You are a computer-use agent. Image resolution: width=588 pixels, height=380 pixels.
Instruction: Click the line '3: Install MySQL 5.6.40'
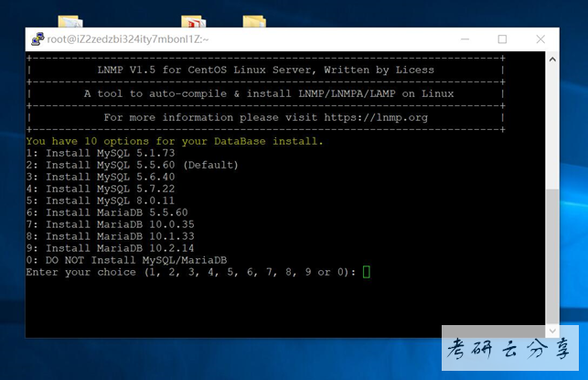(x=101, y=177)
